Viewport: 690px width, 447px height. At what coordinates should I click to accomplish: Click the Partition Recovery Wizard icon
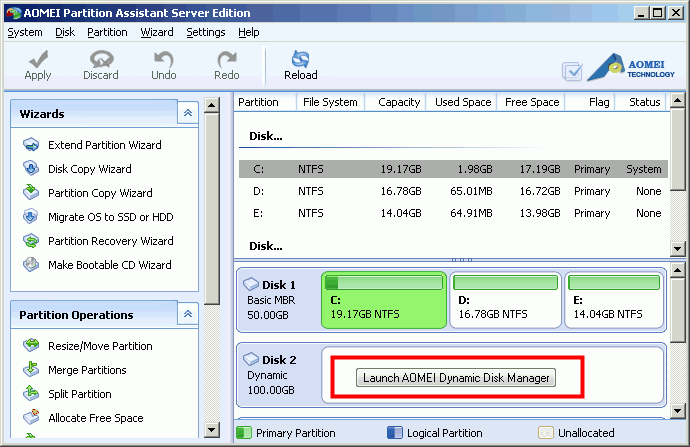tap(31, 241)
